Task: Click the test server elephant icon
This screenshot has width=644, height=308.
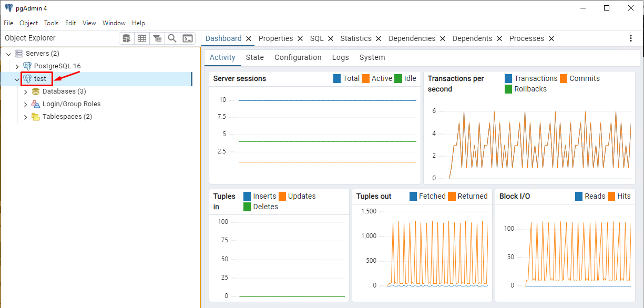Action: coord(27,79)
